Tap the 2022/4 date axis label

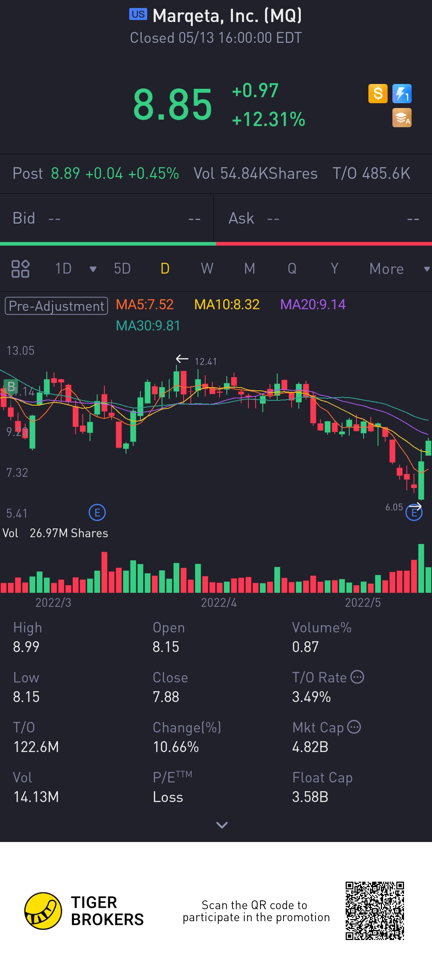tap(219, 602)
